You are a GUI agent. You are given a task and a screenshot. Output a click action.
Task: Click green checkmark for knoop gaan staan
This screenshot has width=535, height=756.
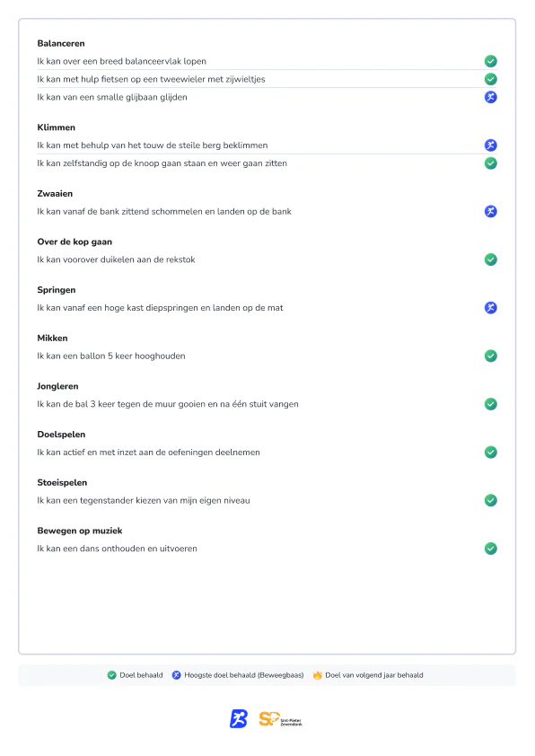[491, 163]
